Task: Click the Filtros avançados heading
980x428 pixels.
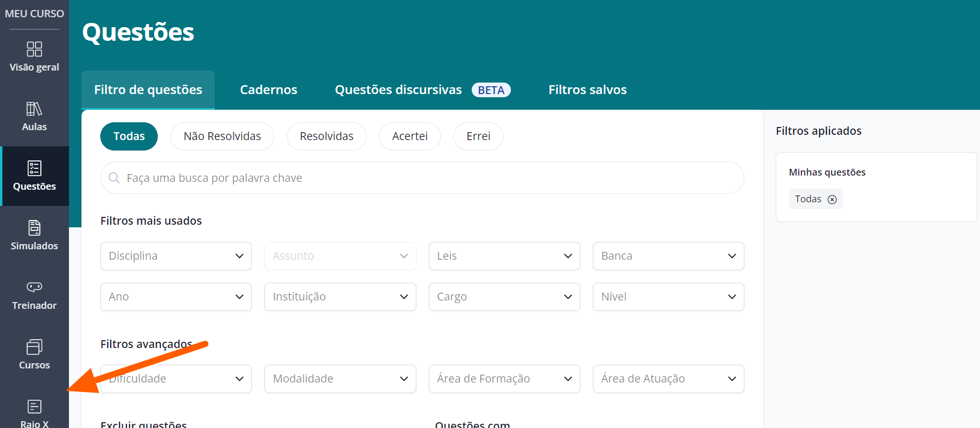Action: [x=146, y=344]
